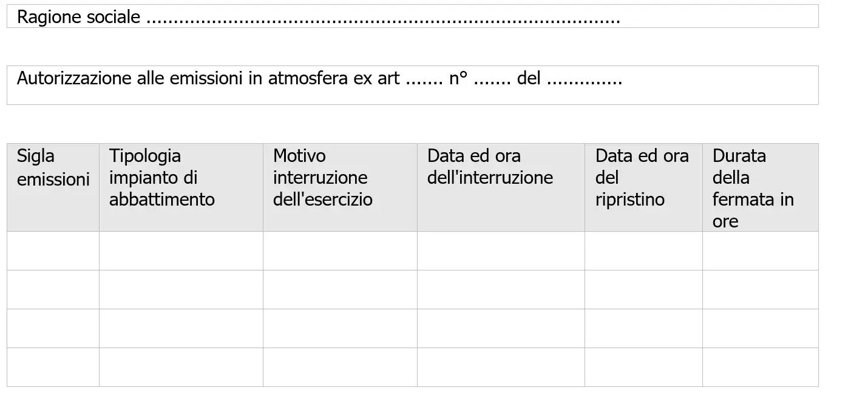Click first empty cell under Tipologia impianto
The width and height of the screenshot is (868, 393).
click(x=181, y=251)
